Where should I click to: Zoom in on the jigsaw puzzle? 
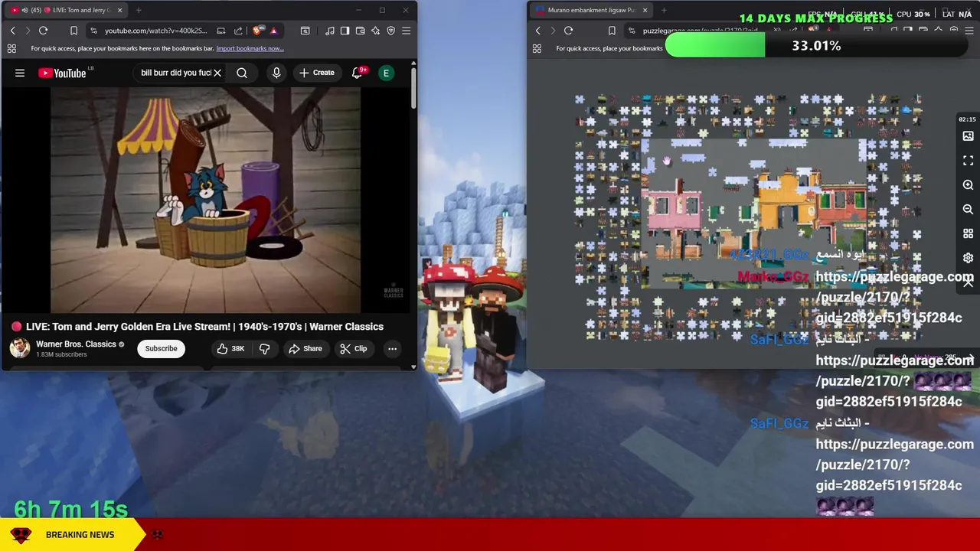coord(968,185)
